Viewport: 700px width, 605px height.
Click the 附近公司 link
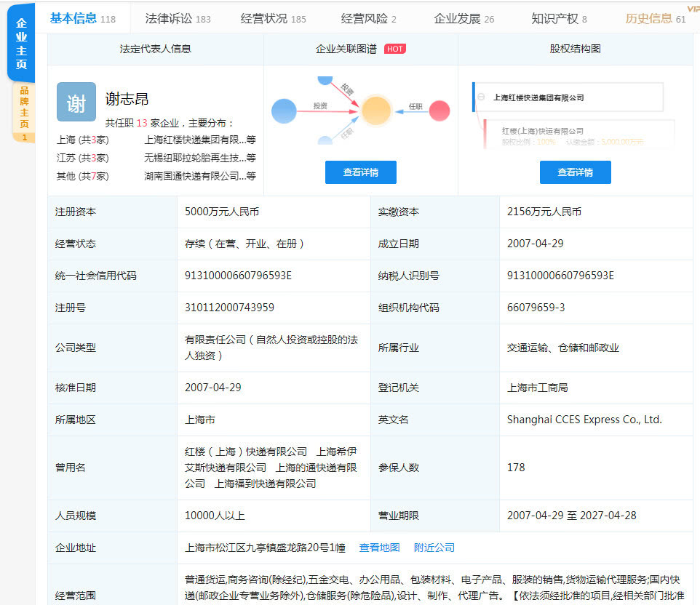pos(434,548)
